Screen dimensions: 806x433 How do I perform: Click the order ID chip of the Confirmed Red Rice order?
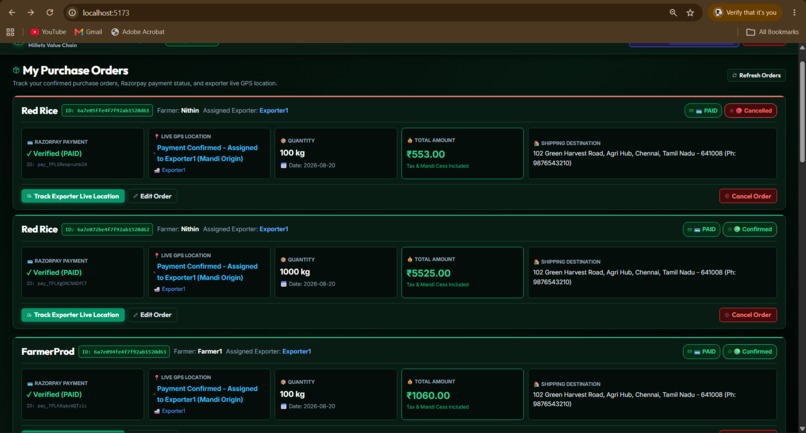[x=107, y=229]
